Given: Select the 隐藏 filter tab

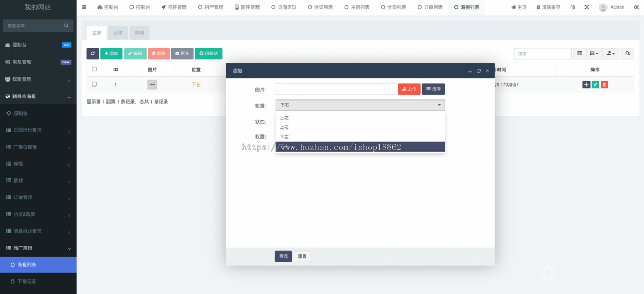Looking at the screenshot, I should pyautogui.click(x=140, y=33).
